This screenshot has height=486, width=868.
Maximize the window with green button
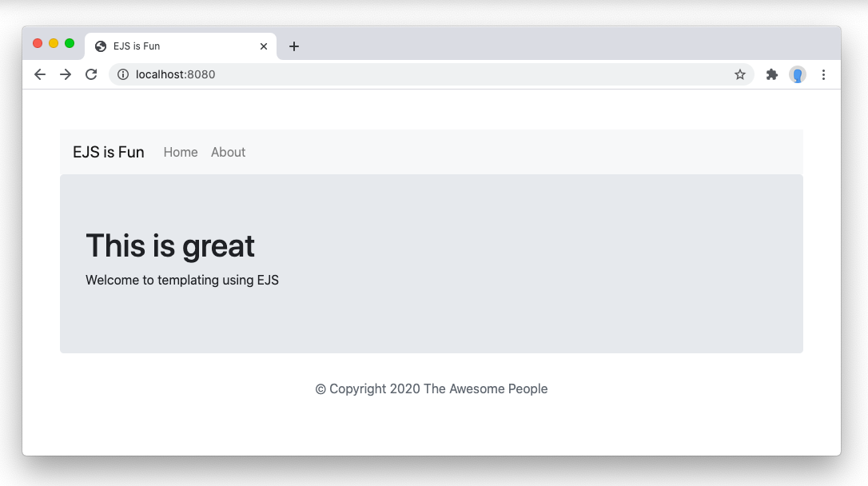(x=70, y=43)
